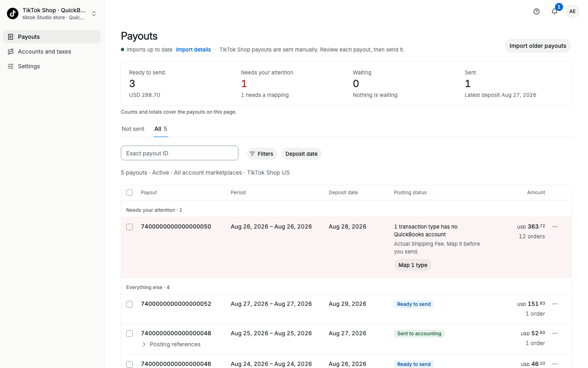Click the Ready to send count 3
This screenshot has height=368, width=588.
coord(132,83)
